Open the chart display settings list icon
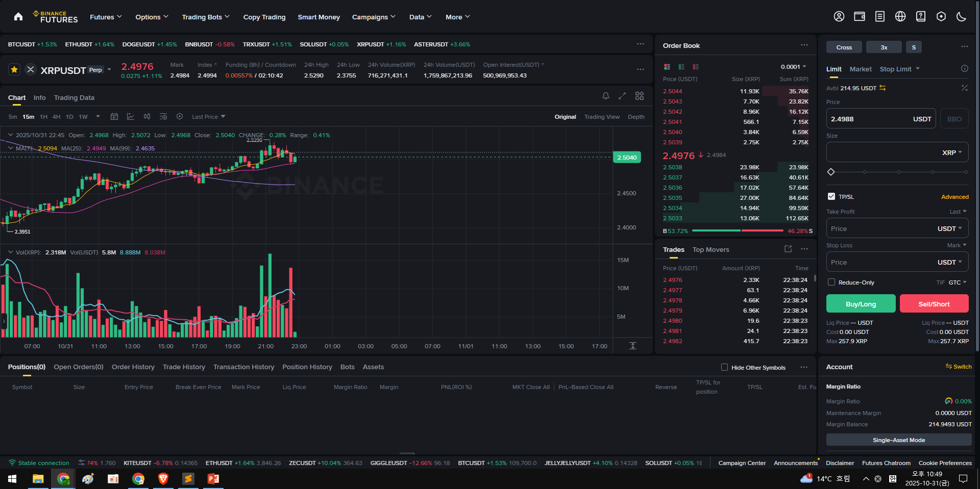The height and width of the screenshot is (489, 980). pyautogui.click(x=163, y=117)
